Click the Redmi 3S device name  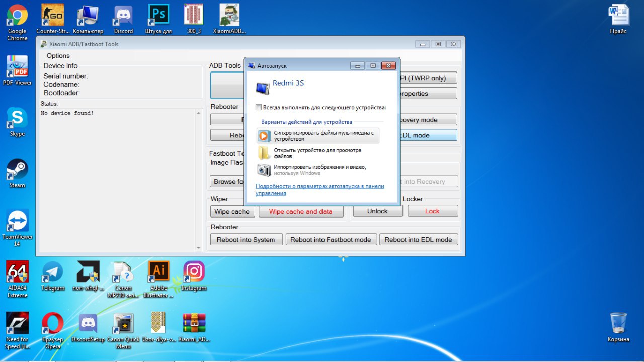click(x=288, y=83)
